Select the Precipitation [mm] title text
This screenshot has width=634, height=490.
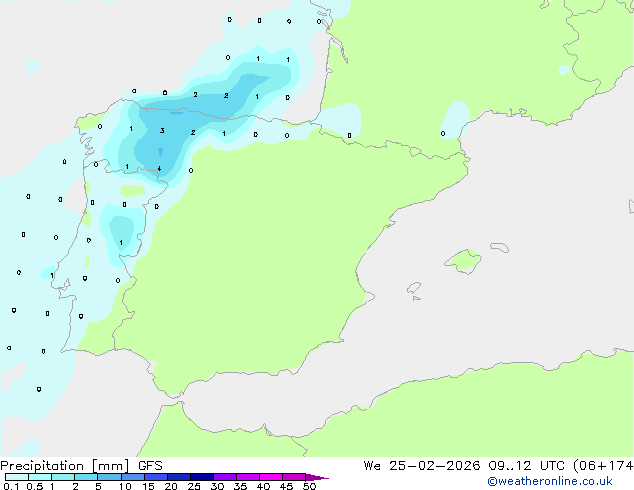point(65,466)
